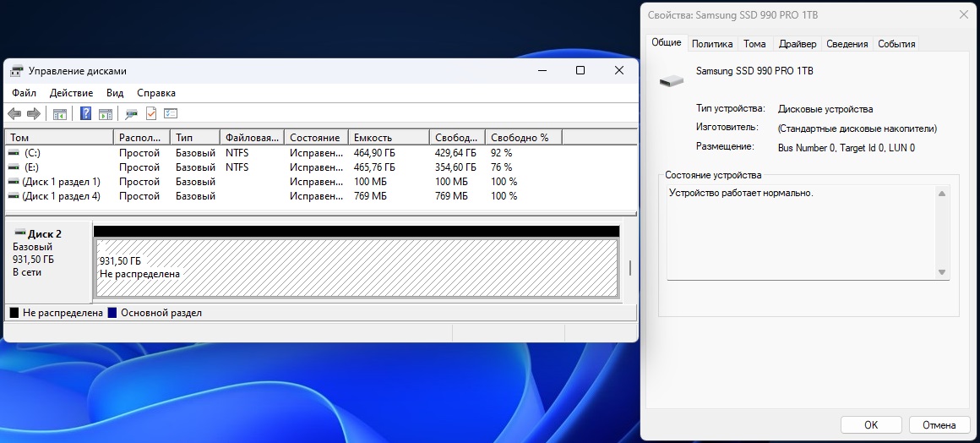Click the Back arrow in Disk Management toolbar
The image size is (980, 443).
14,114
